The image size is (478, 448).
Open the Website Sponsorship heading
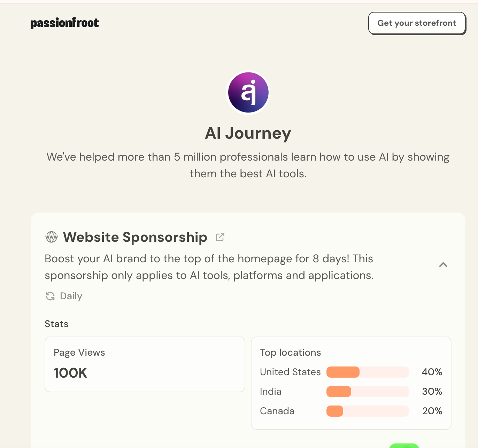click(x=135, y=237)
